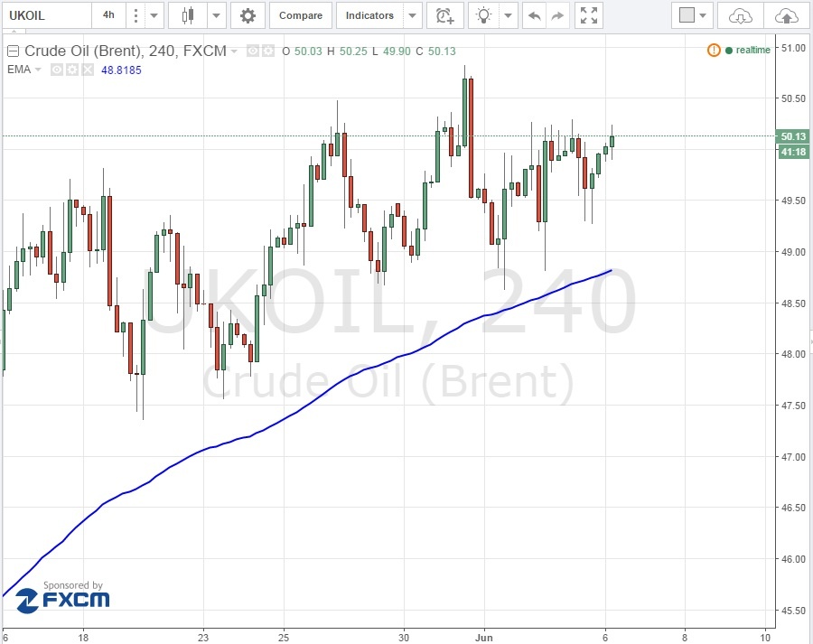Click the high value 50.25
The image size is (813, 644).
point(353,51)
